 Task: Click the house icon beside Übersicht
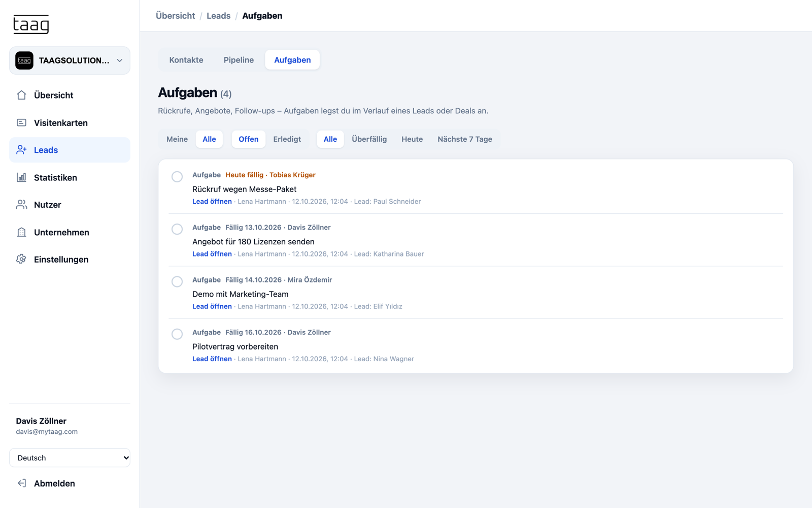click(21, 95)
